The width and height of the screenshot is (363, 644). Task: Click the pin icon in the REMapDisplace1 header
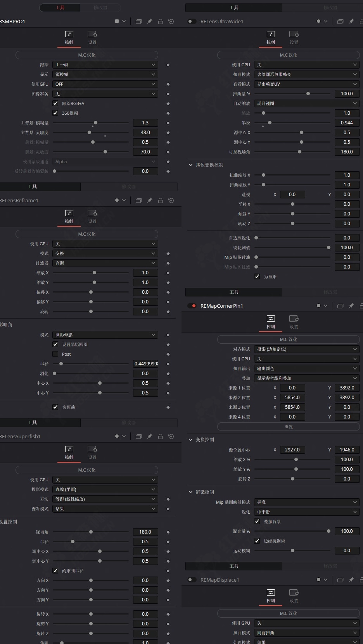click(351, 580)
